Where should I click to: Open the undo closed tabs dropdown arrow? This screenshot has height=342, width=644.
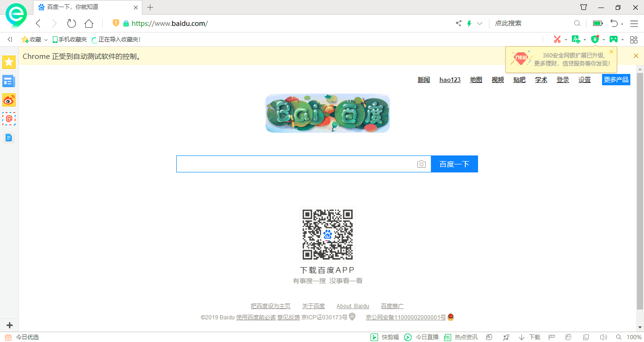622,24
